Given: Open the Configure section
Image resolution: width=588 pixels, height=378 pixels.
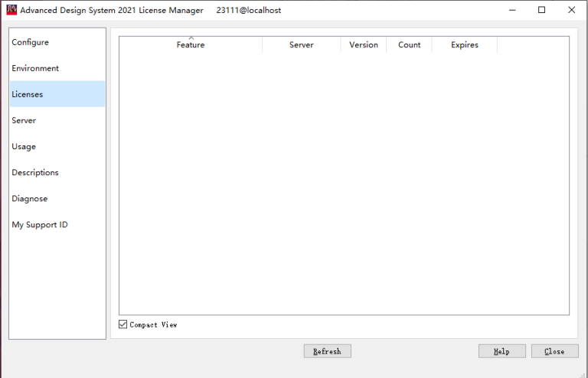Looking at the screenshot, I should [x=31, y=42].
